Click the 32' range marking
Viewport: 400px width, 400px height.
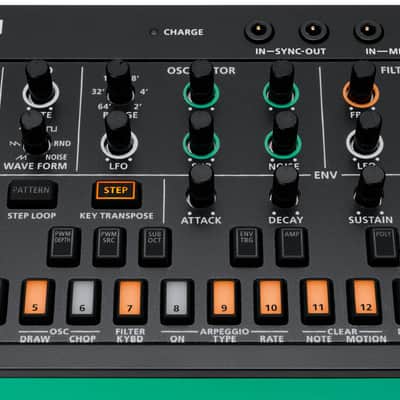(97, 92)
